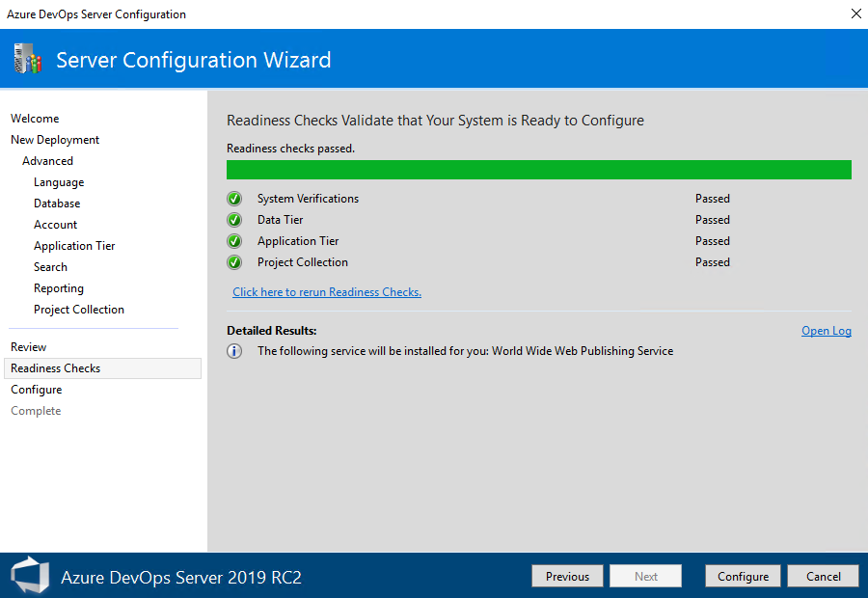Image resolution: width=868 pixels, height=598 pixels.
Task: Click the green check beside System Verifications
Action: (x=233, y=199)
